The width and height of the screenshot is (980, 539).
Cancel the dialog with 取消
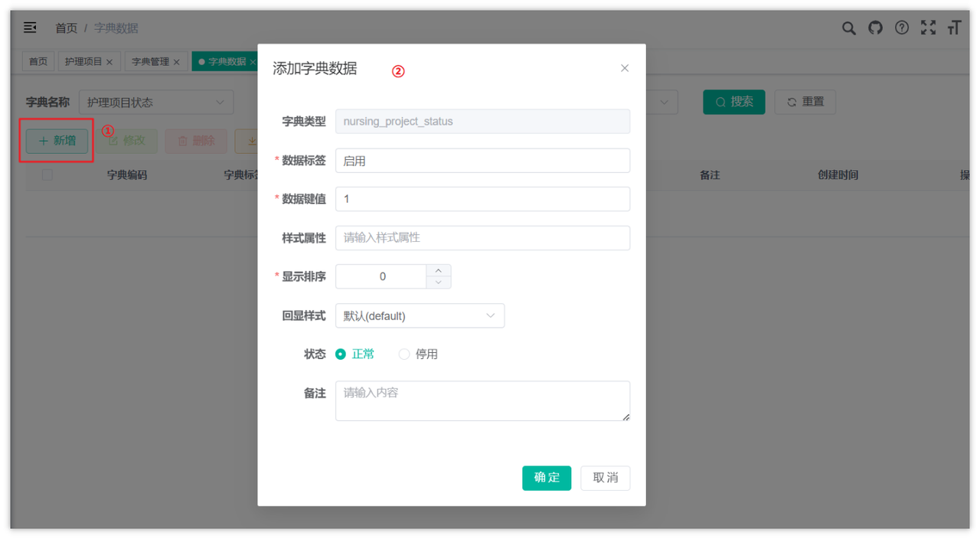click(605, 478)
